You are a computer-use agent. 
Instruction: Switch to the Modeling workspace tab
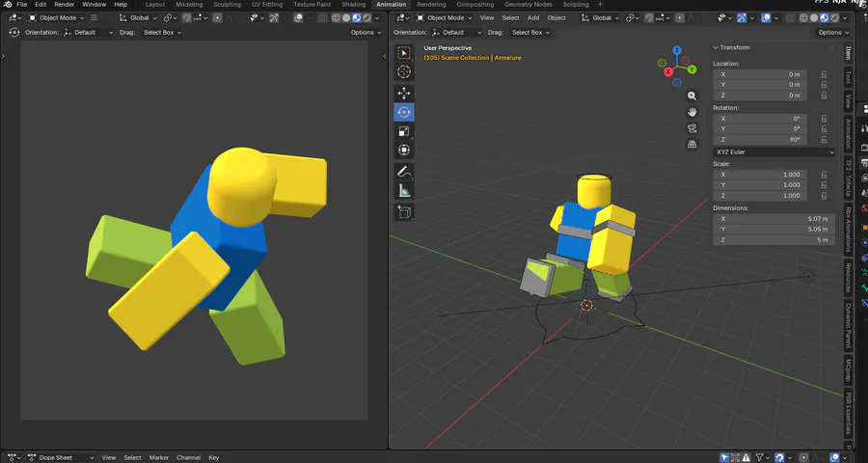pyautogui.click(x=189, y=5)
